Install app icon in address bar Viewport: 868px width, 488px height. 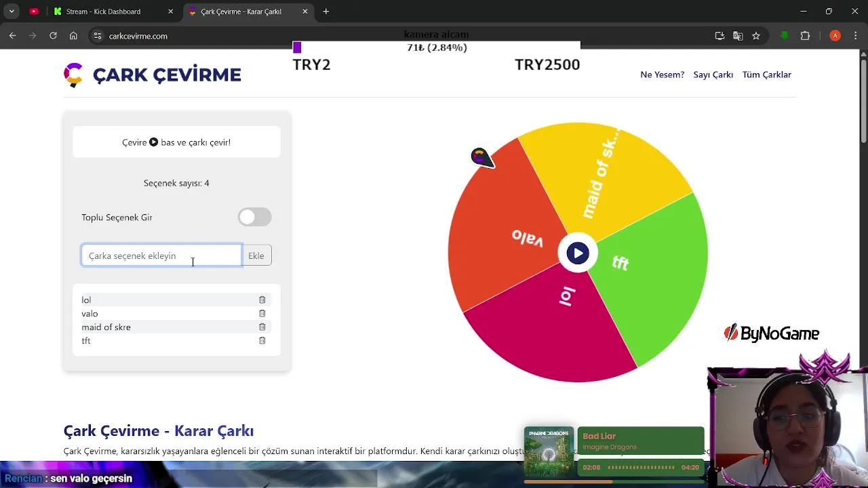pos(719,36)
